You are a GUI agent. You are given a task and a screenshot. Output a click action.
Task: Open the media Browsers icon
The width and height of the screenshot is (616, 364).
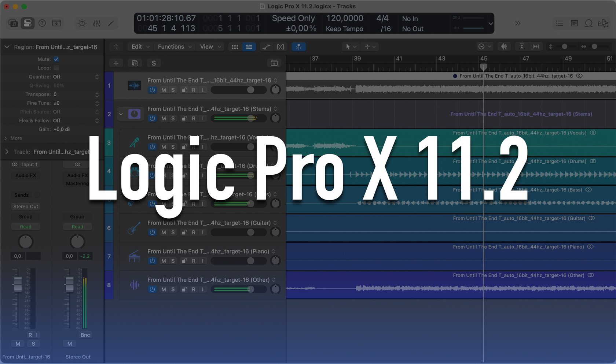coord(603,23)
